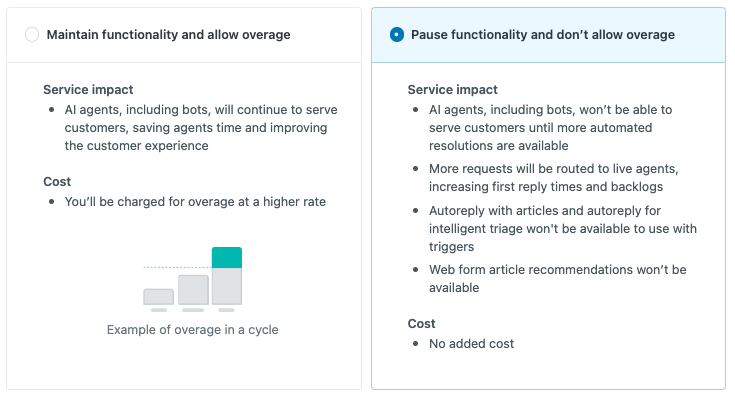Image resolution: width=735 pixels, height=394 pixels.
Task: Click the teal overage bar in chart
Action: 227,258
